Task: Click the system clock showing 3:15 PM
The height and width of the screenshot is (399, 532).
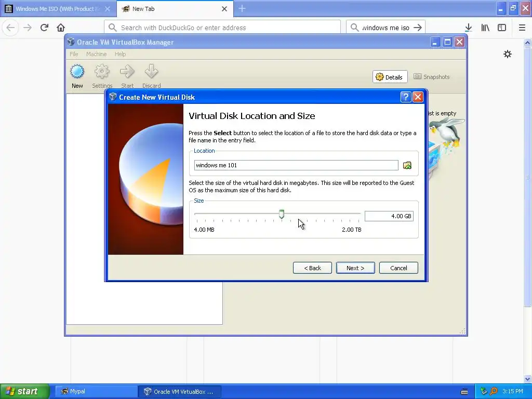Action: [x=512, y=391]
